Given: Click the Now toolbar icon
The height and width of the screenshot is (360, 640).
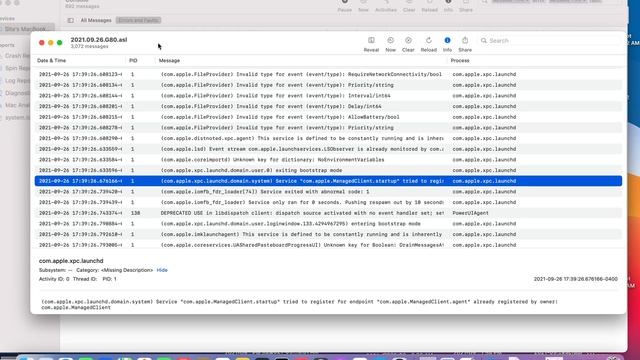Looking at the screenshot, I should click(390, 40).
